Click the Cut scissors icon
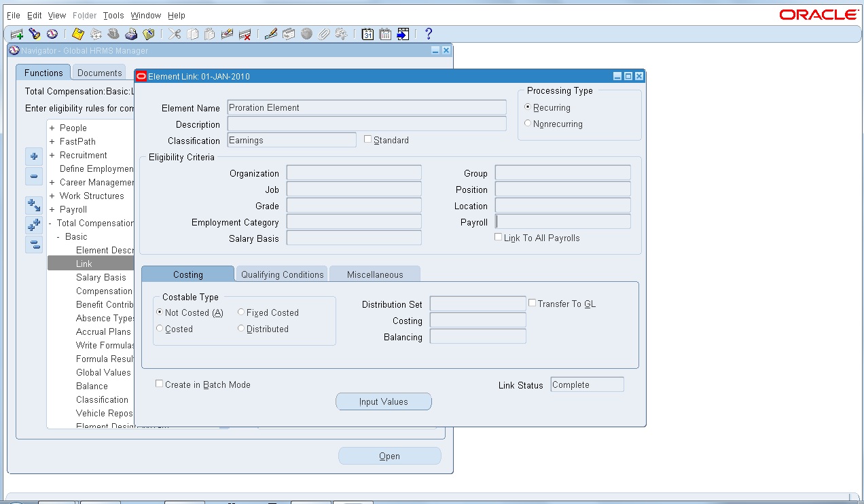The image size is (864, 504). (175, 33)
